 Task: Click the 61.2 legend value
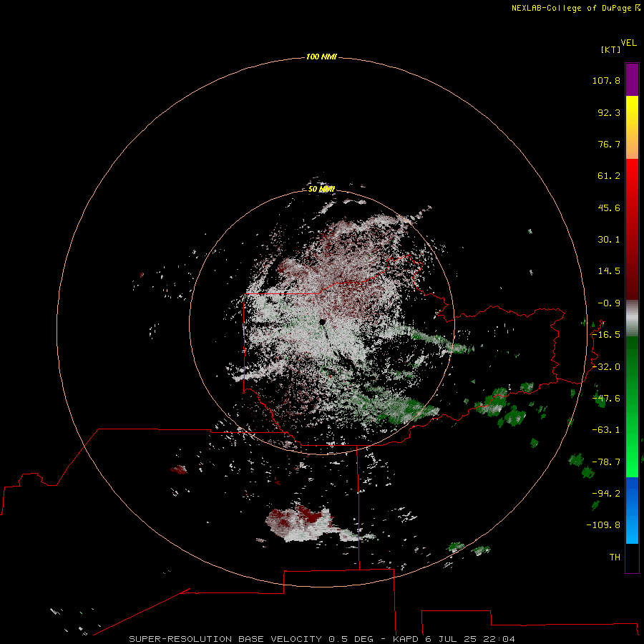pyautogui.click(x=609, y=176)
